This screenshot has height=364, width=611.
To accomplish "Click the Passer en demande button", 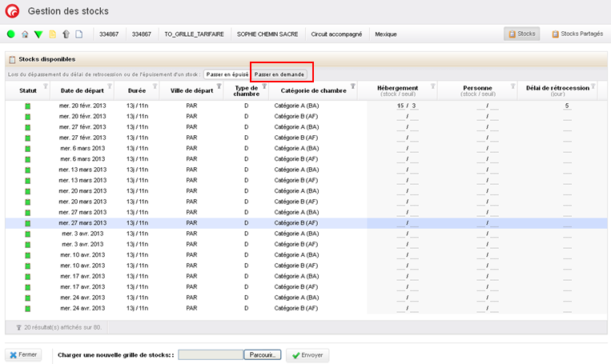I will click(279, 74).
